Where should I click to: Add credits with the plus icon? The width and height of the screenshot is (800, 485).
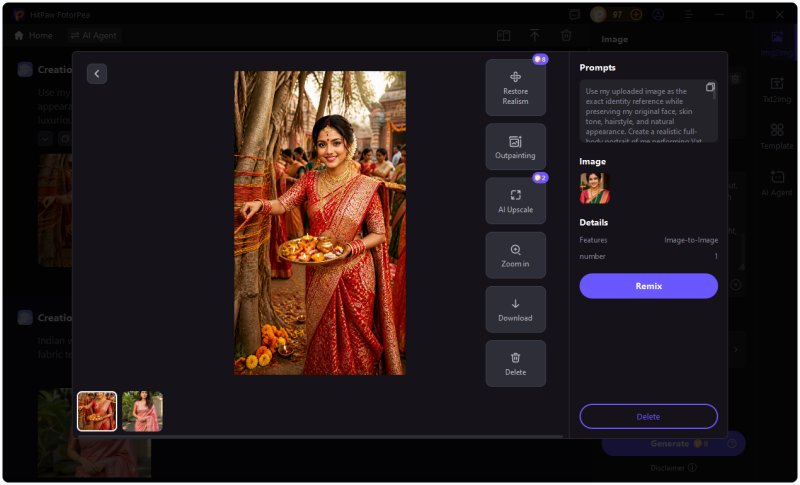point(636,15)
